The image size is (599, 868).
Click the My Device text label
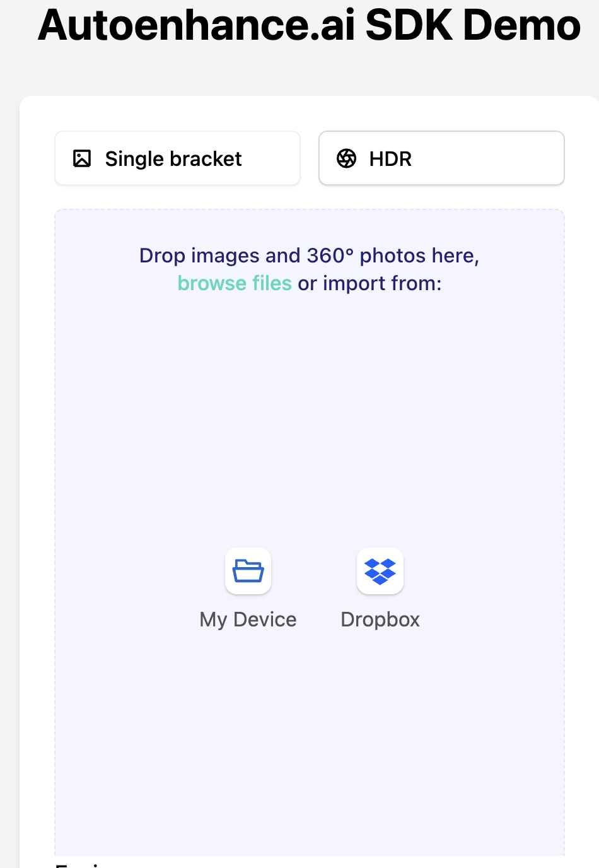click(x=248, y=619)
